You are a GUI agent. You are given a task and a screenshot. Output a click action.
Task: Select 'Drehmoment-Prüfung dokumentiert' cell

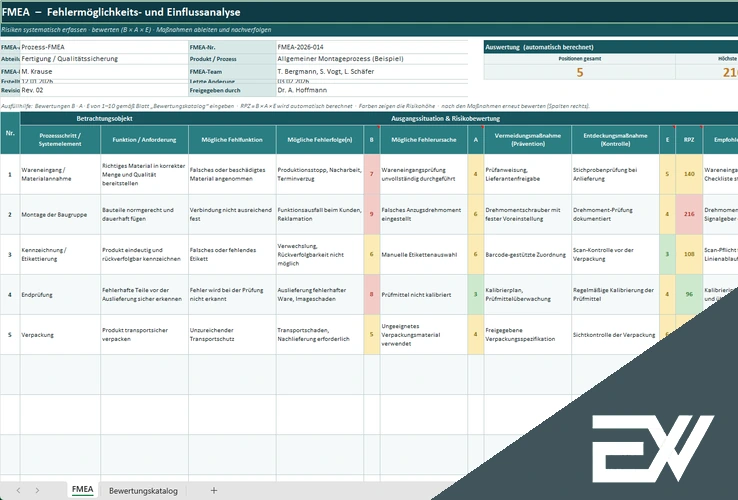[x=615, y=215]
